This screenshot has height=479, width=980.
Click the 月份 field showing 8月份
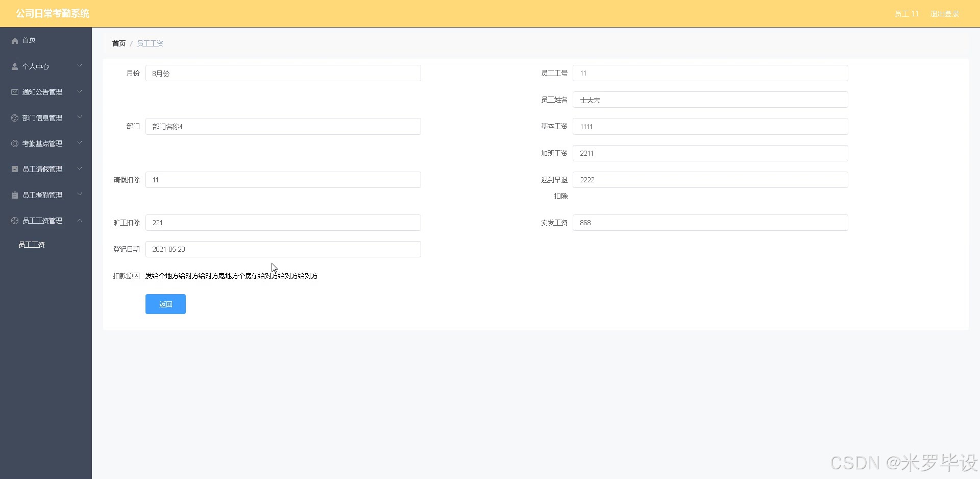tap(283, 73)
